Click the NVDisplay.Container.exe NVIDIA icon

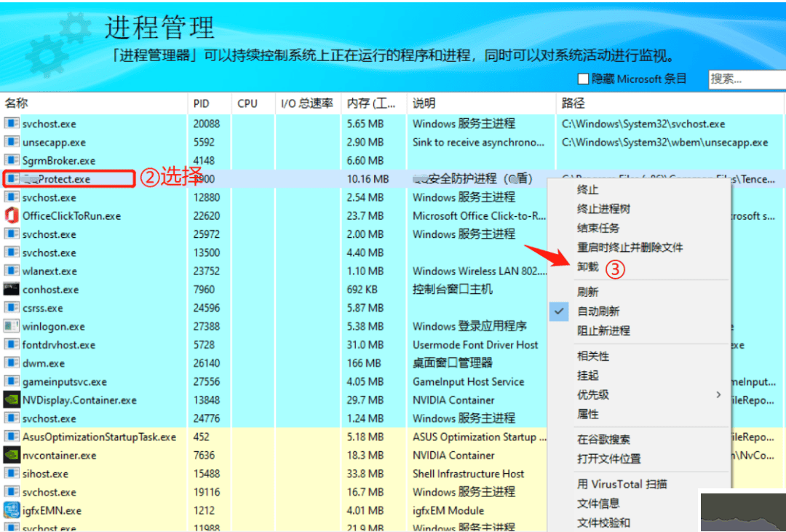[12, 400]
